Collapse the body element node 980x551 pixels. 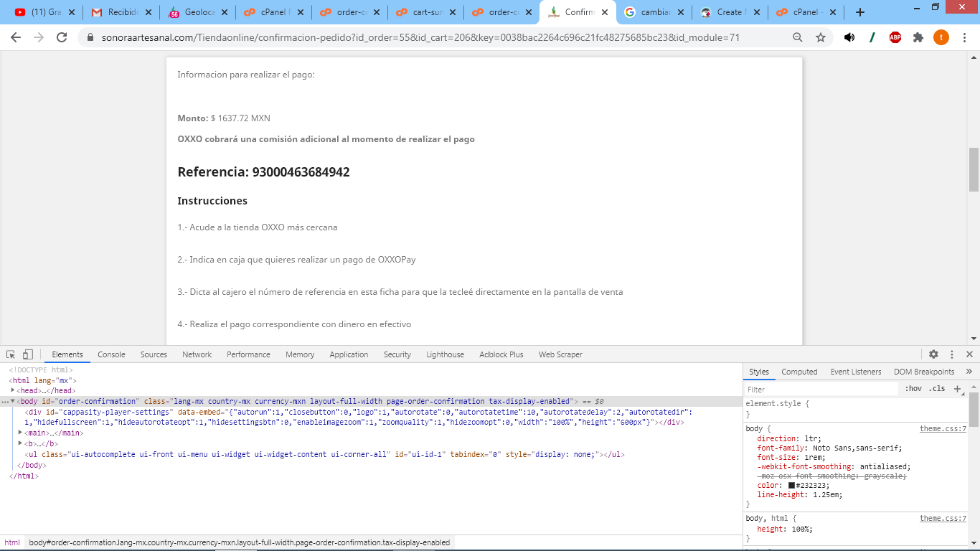pyautogui.click(x=13, y=401)
